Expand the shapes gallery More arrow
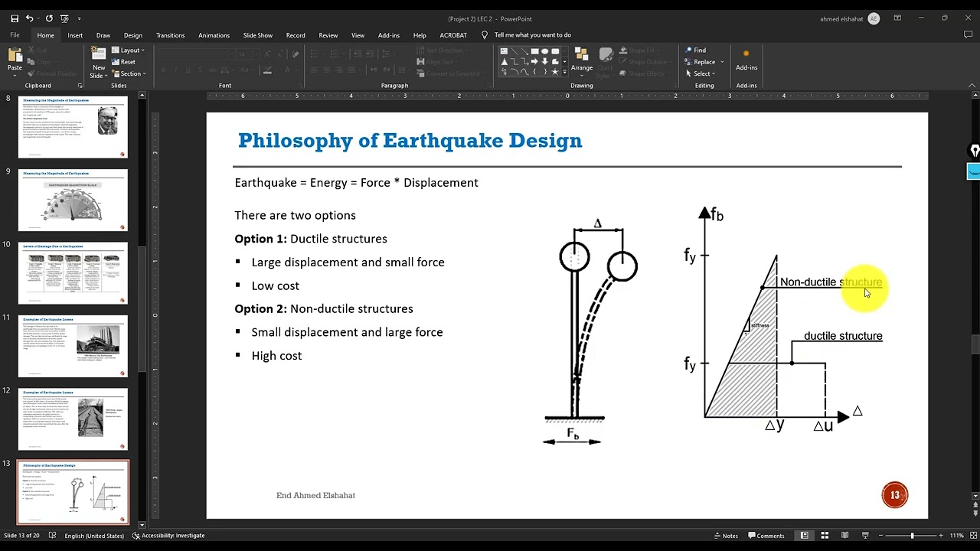 pos(565,72)
